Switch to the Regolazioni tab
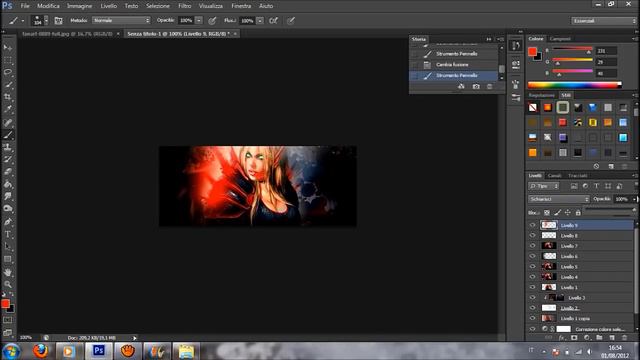Viewport: 640px width, 360px height. coord(542,95)
